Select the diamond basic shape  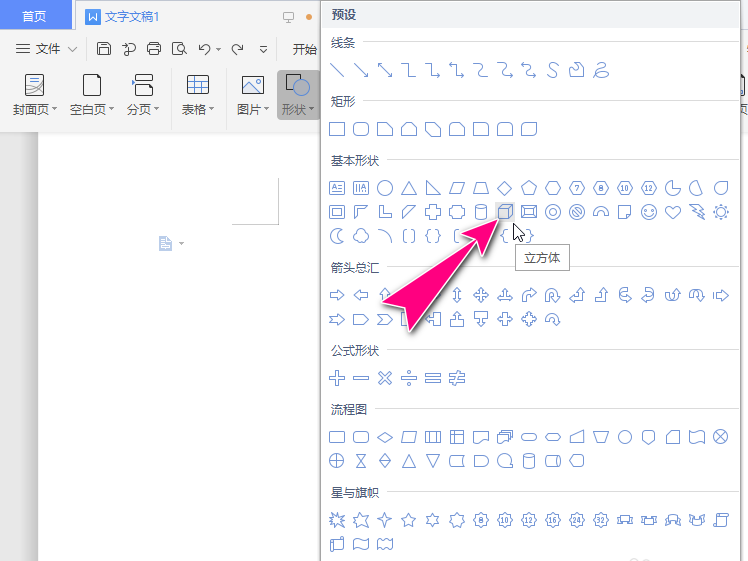pos(505,188)
